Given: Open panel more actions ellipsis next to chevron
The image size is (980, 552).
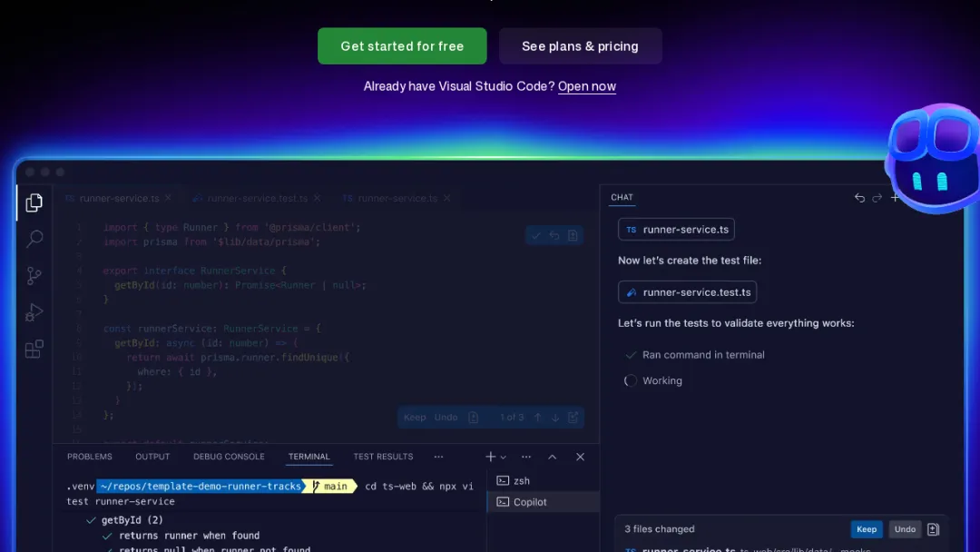Looking at the screenshot, I should [526, 457].
